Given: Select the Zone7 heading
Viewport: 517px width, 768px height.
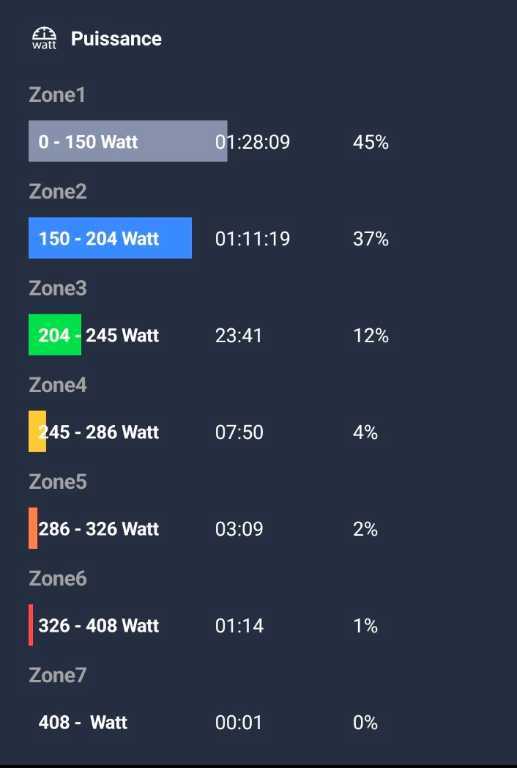Looking at the screenshot, I should pyautogui.click(x=57, y=675).
